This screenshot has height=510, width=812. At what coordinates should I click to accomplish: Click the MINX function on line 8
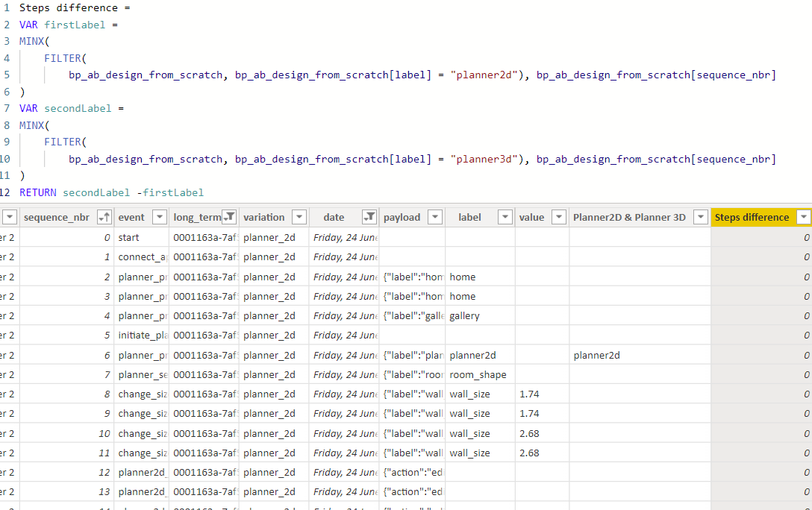click(31, 125)
